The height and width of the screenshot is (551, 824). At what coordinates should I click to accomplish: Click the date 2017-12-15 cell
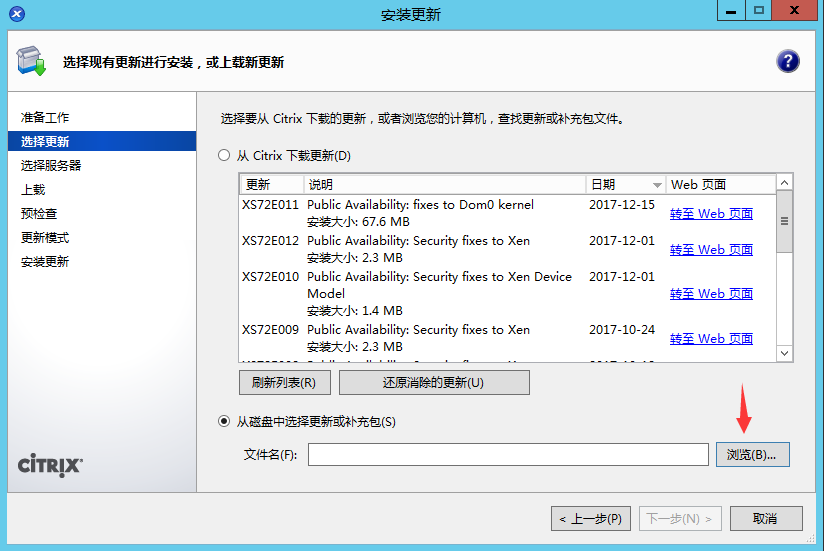tap(622, 204)
